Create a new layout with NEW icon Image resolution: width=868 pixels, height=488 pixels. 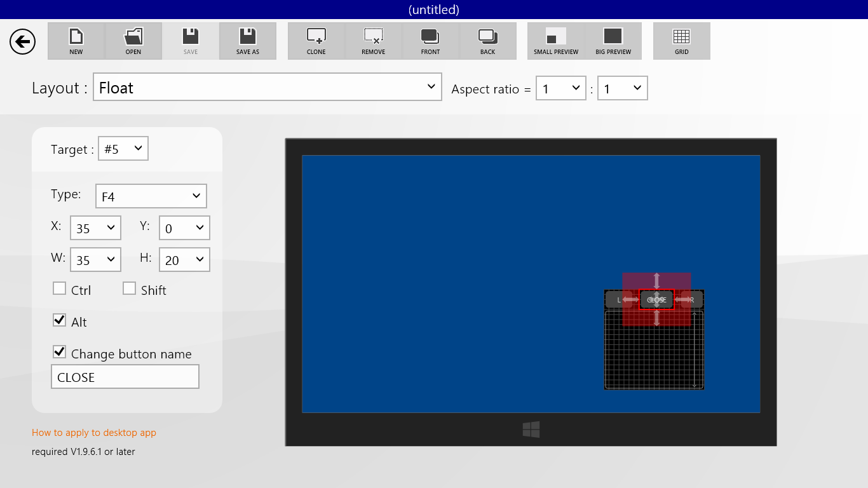76,41
